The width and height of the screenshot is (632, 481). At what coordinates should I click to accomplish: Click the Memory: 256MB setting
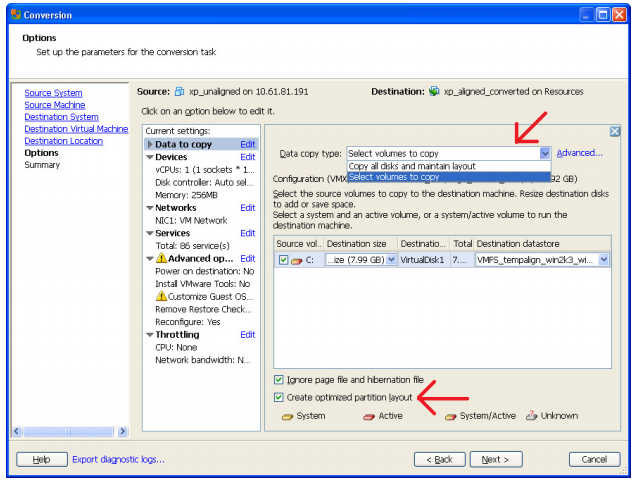click(186, 196)
